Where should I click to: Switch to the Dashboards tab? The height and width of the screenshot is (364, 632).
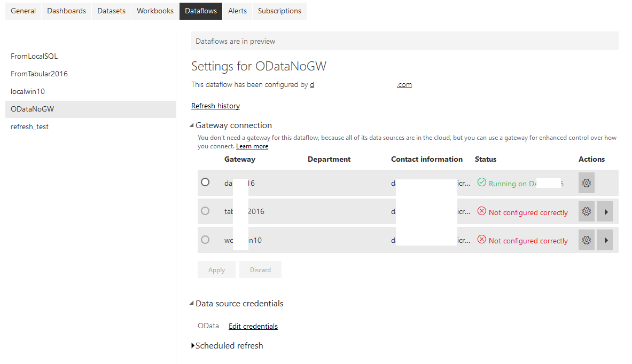pos(66,11)
